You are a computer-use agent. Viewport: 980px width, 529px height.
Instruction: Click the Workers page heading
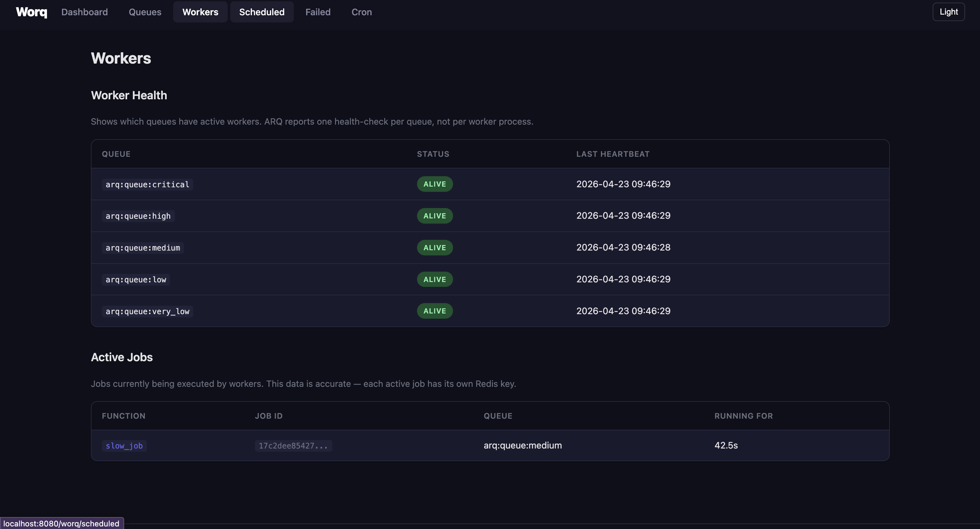click(x=121, y=58)
